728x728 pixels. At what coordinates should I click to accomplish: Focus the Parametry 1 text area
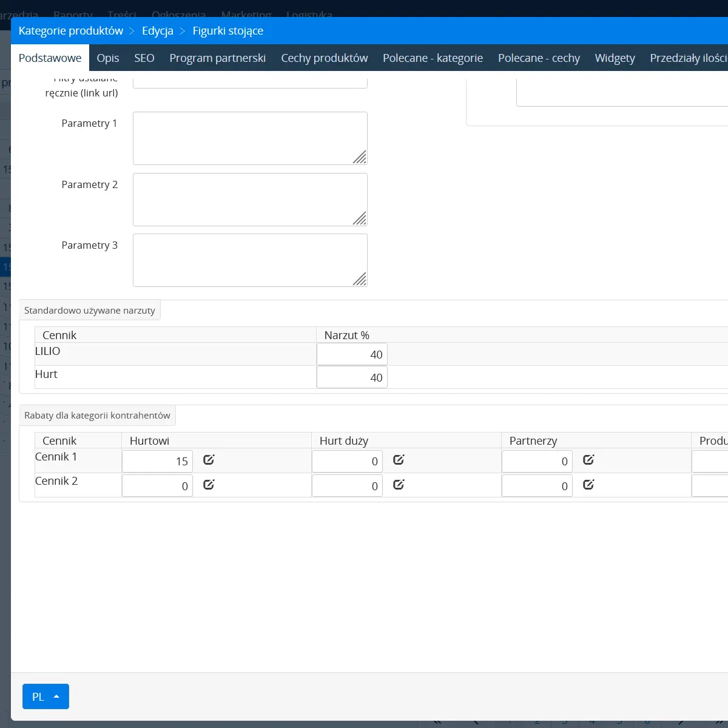click(x=250, y=138)
